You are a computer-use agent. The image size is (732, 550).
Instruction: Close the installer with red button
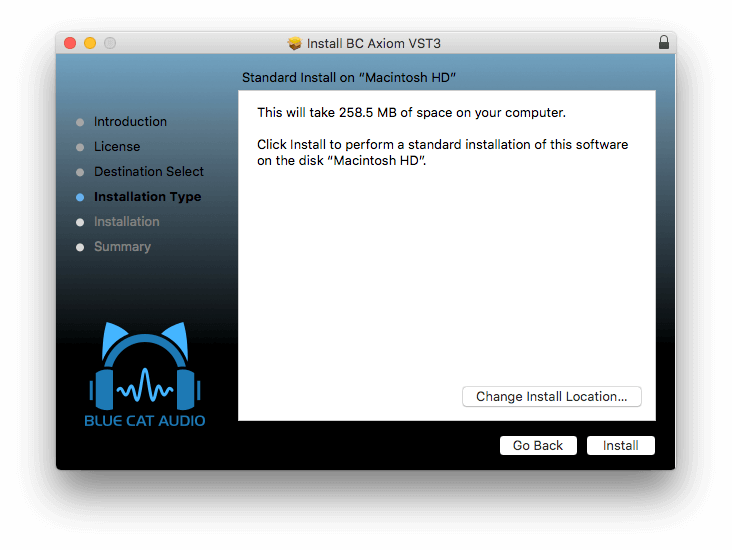[70, 43]
